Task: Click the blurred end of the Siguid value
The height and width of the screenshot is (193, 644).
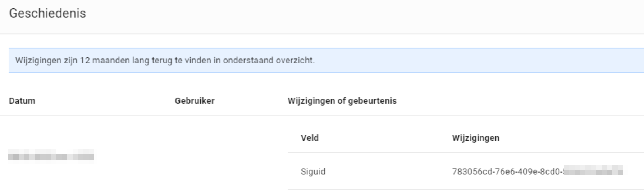Action: pyautogui.click(x=593, y=172)
